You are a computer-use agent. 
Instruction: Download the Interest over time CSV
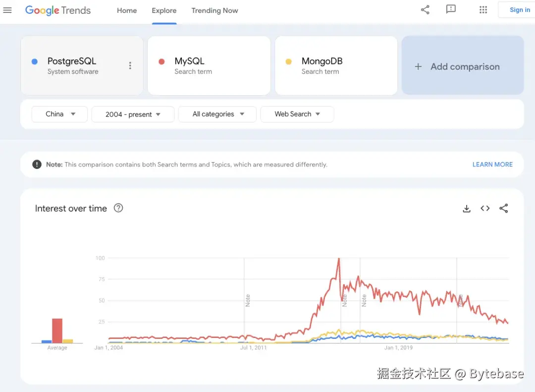click(x=466, y=209)
